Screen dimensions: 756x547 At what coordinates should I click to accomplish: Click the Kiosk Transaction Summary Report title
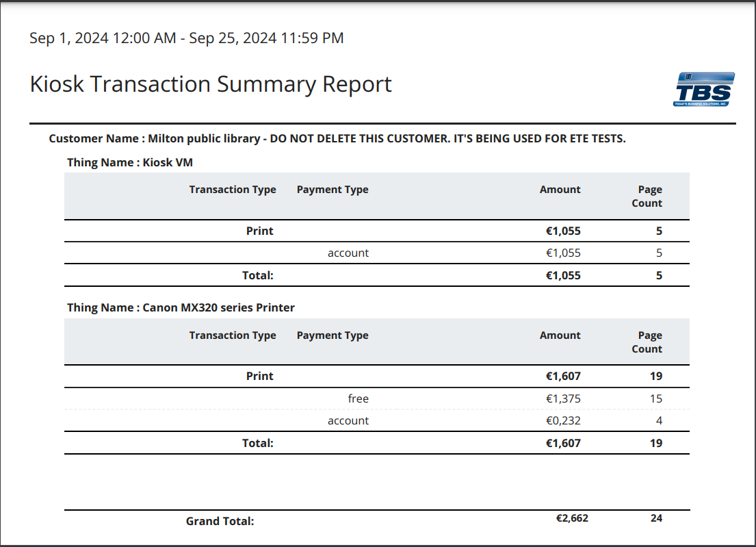click(x=211, y=84)
